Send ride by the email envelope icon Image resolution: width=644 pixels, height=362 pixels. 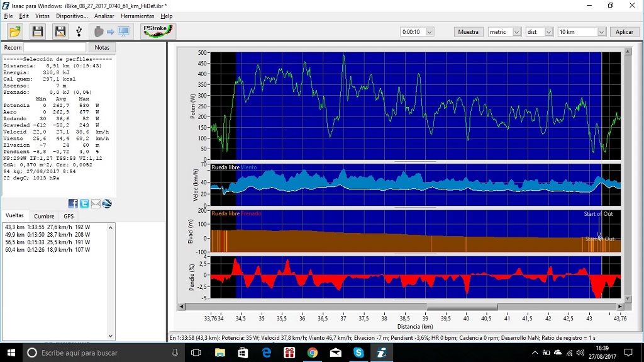[x=96, y=203]
